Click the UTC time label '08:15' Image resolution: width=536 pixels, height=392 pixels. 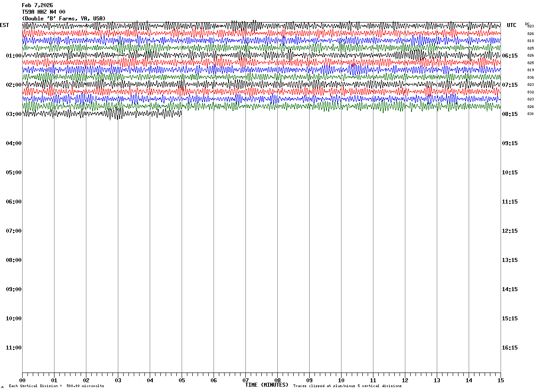(x=510, y=114)
